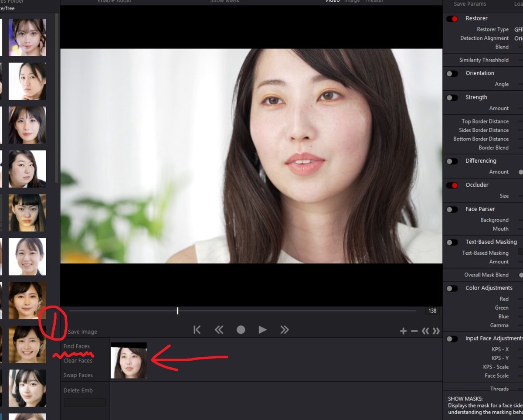This screenshot has width=523, height=420.
Task: Click the Overall Mask Blend slider handle
Action: click(520, 275)
